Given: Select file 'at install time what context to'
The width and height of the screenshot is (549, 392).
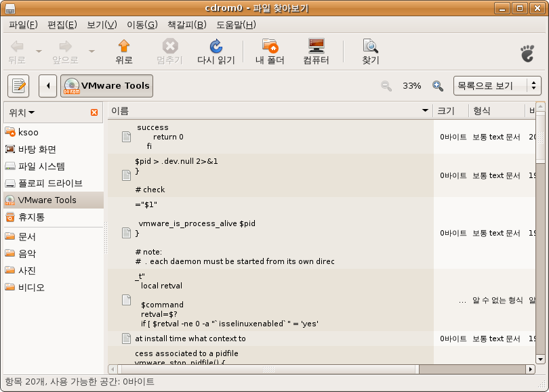Looking at the screenshot, I should [190, 339].
